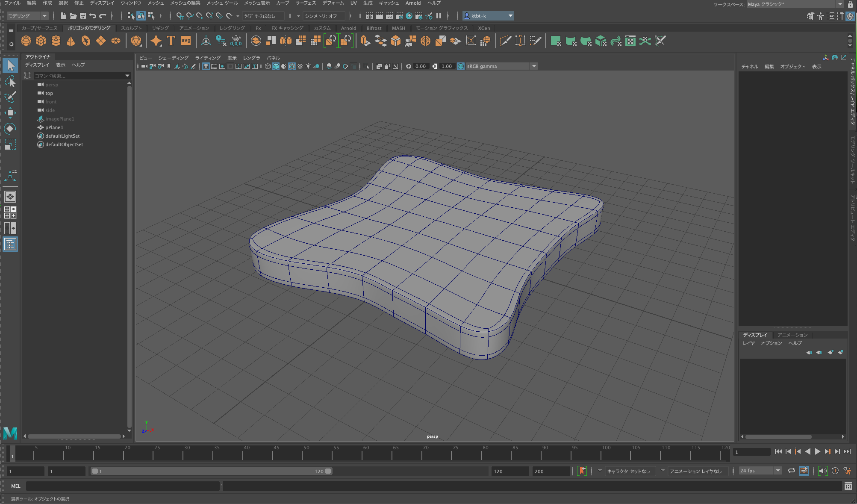Create a polygon sphere from shelf
Image resolution: width=857 pixels, height=504 pixels.
click(x=26, y=41)
